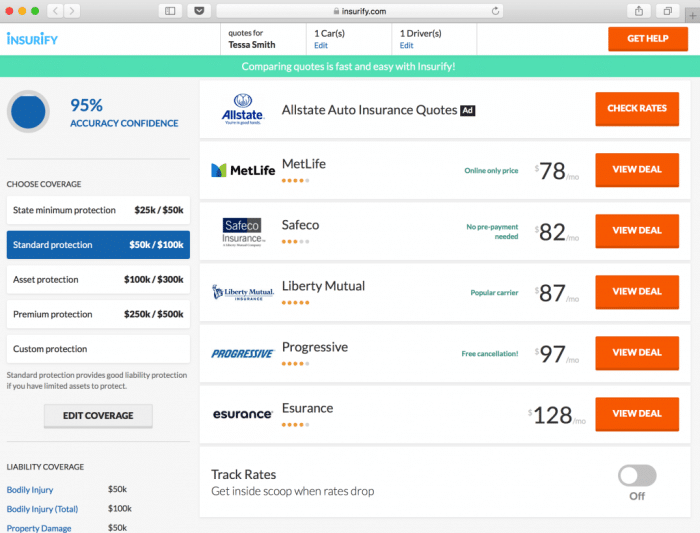Select Standard protection coverage
The image size is (700, 533).
pos(98,245)
